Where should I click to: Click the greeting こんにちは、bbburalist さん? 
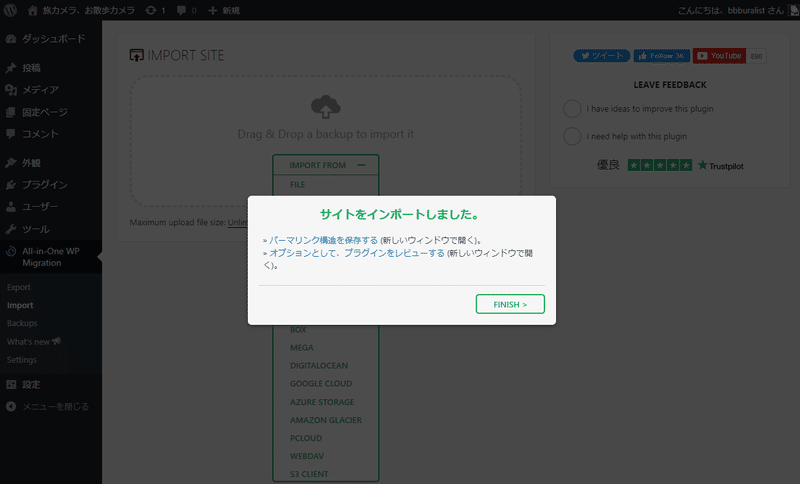tap(731, 10)
